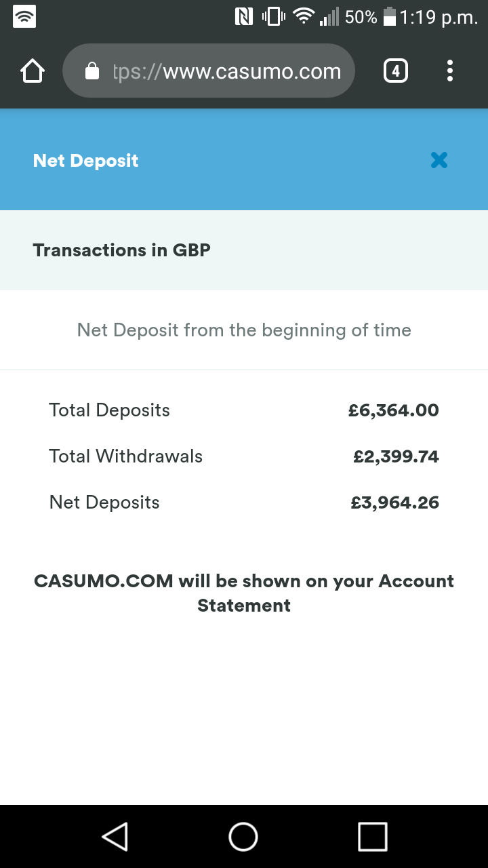Focus the casumo.com address bar
The height and width of the screenshot is (868, 488).
click(209, 71)
